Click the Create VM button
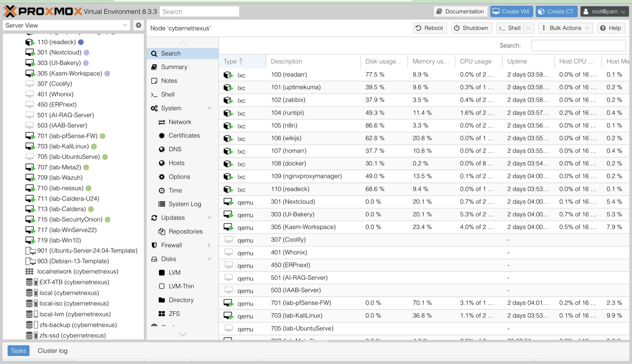Viewport: 632px width, 364px height. coord(511,11)
